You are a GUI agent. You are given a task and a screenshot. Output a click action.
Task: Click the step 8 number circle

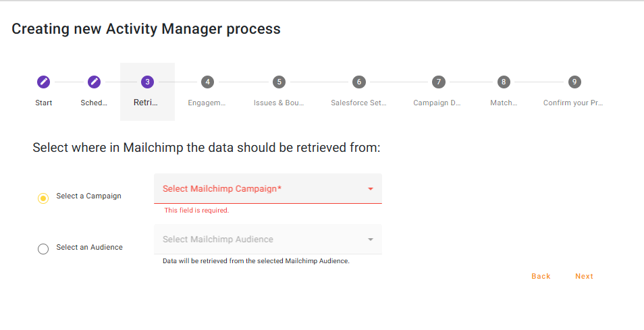coord(504,82)
